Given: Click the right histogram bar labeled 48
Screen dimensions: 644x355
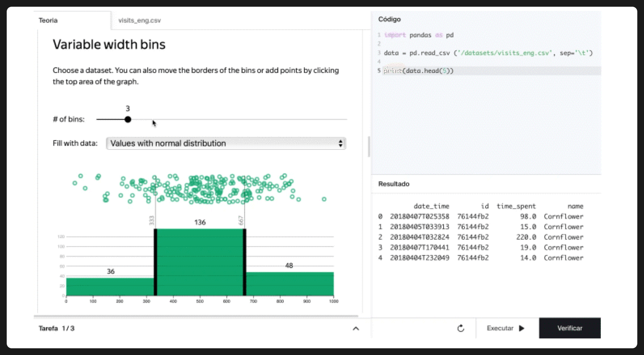Looking at the screenshot, I should 289,284.
